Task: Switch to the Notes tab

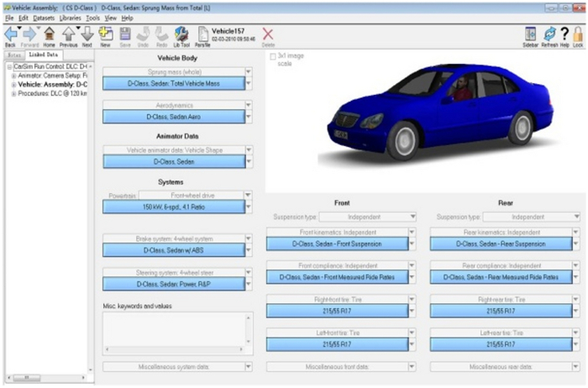Action: pyautogui.click(x=14, y=55)
